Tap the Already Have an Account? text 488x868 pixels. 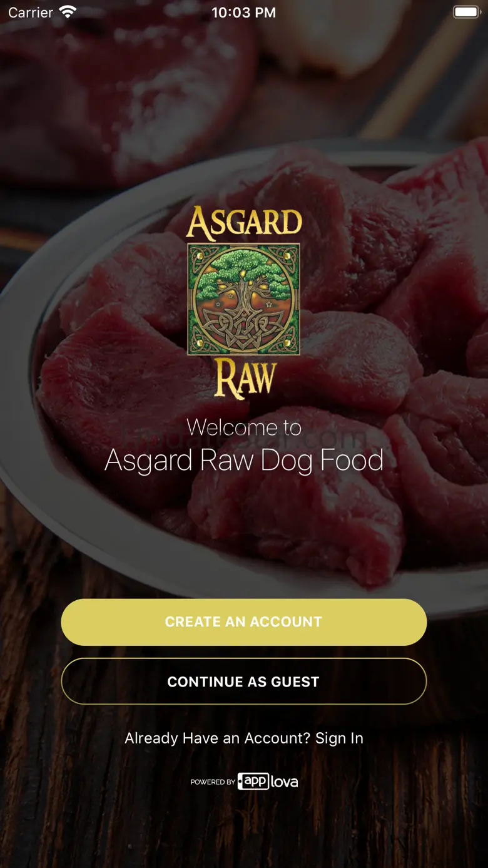click(217, 738)
